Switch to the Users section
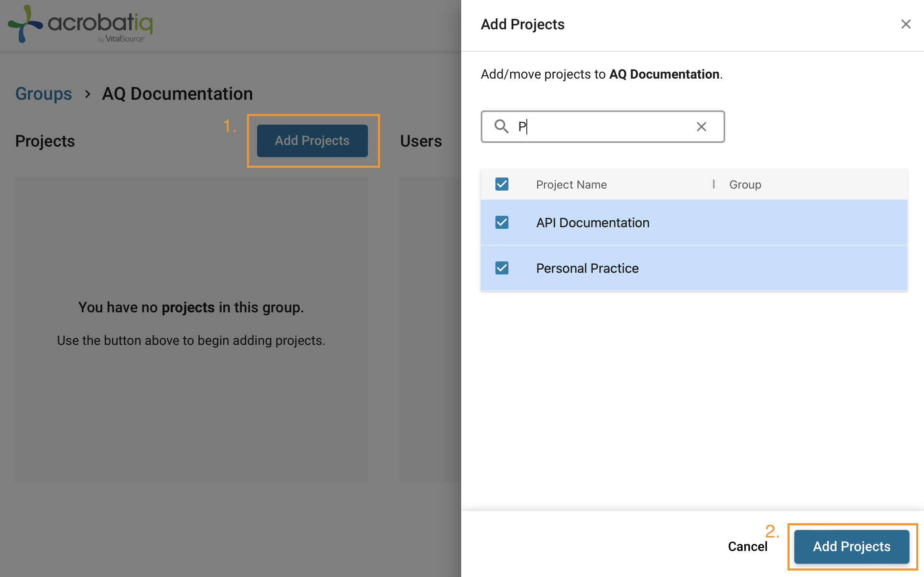The width and height of the screenshot is (924, 577). (x=420, y=140)
